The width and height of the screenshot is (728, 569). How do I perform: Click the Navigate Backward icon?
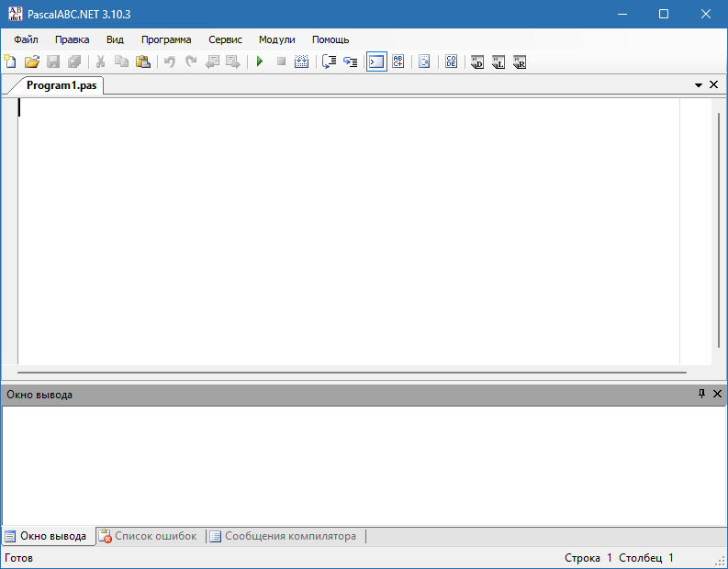pos(212,61)
